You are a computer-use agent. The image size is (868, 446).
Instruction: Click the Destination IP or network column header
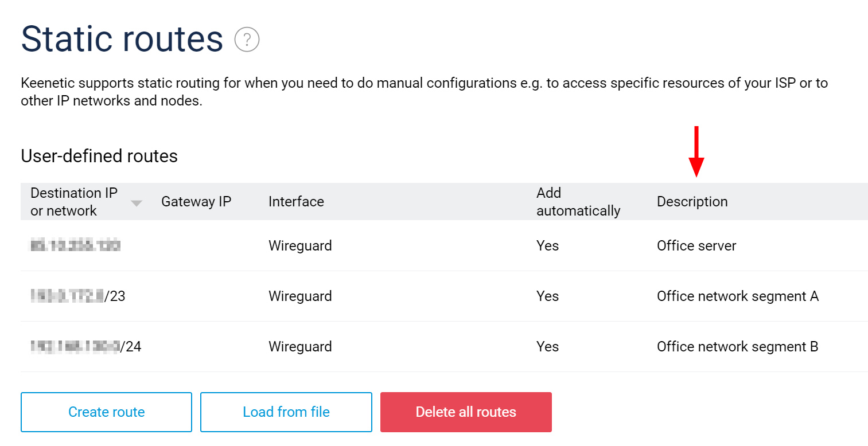(x=75, y=201)
